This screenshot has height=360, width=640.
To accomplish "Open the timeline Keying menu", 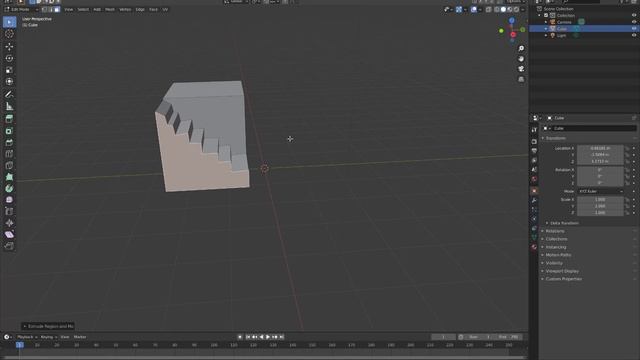I will coord(48,337).
